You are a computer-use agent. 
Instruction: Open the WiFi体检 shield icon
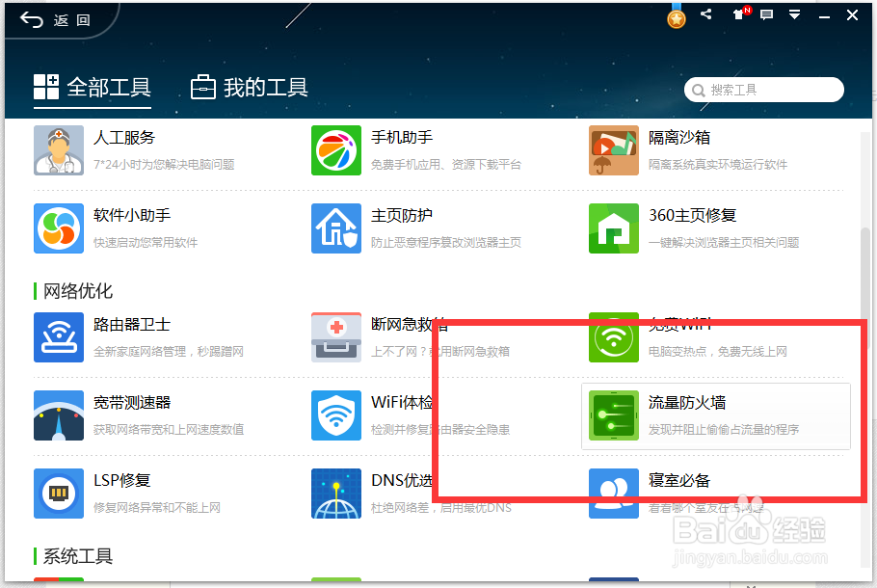336,415
